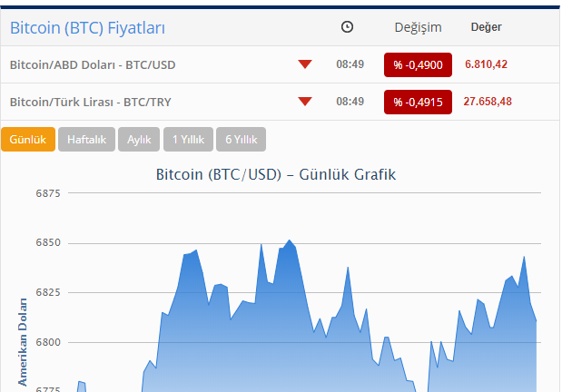
Task: Click the Değer column header
Action: click(486, 27)
